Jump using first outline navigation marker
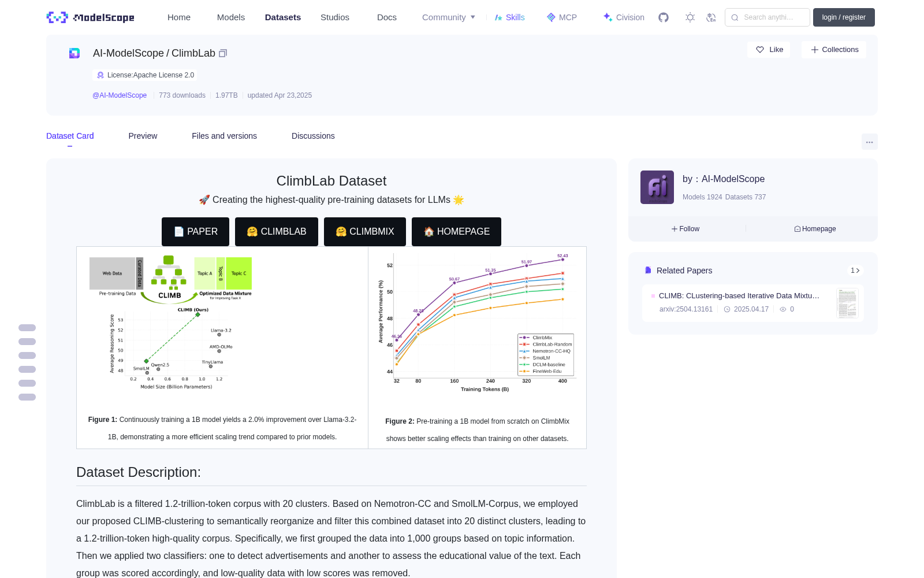The width and height of the screenshot is (924, 578). (27, 328)
